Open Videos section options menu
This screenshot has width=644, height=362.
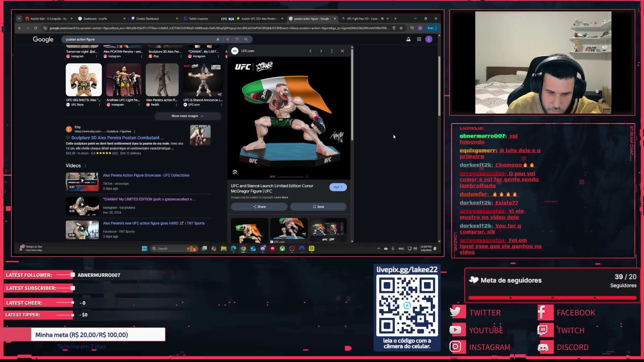85,166
